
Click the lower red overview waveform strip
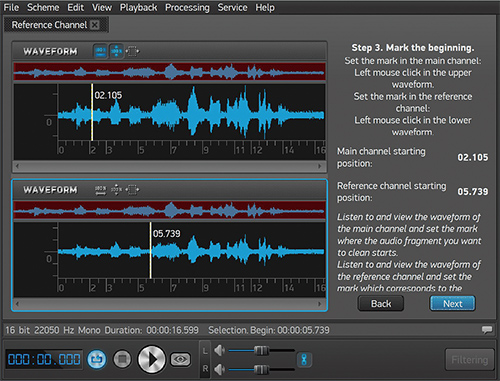tap(169, 210)
